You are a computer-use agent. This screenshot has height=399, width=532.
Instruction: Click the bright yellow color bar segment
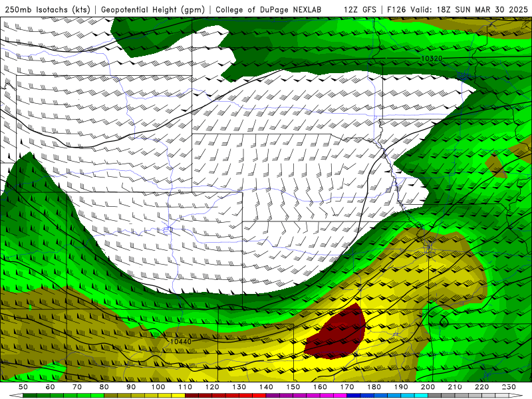click(178, 396)
